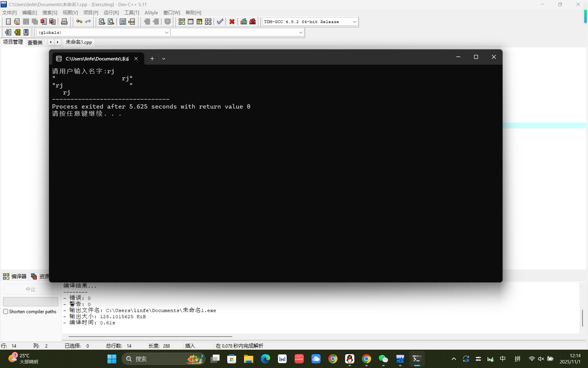Open the 未命名1.cpp editor tab
The width and height of the screenshot is (588, 368).
point(79,42)
